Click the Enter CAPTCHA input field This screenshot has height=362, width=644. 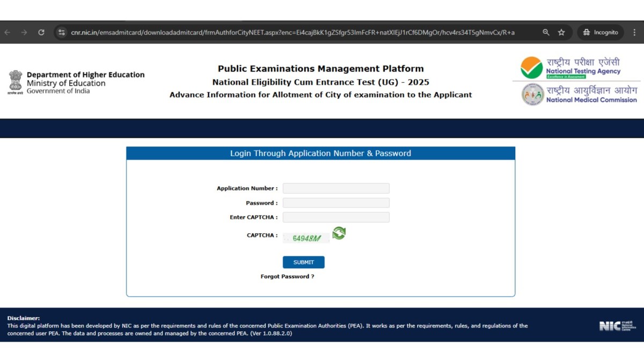point(336,217)
